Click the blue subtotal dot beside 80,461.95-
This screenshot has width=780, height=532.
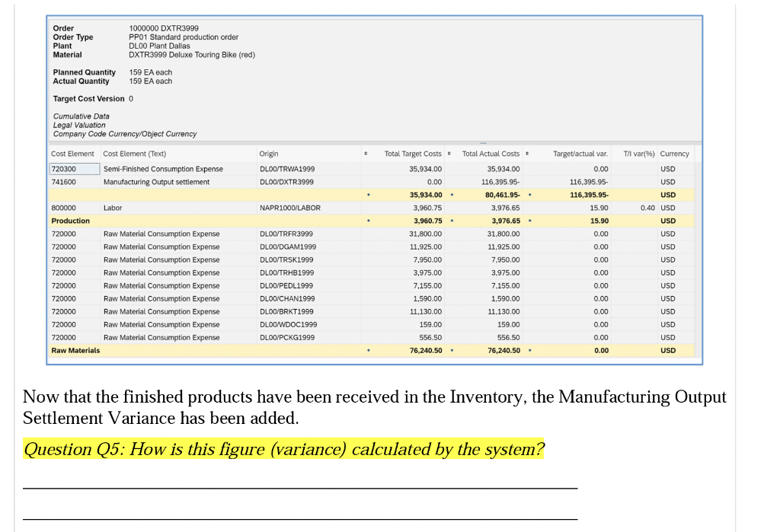tap(452, 195)
